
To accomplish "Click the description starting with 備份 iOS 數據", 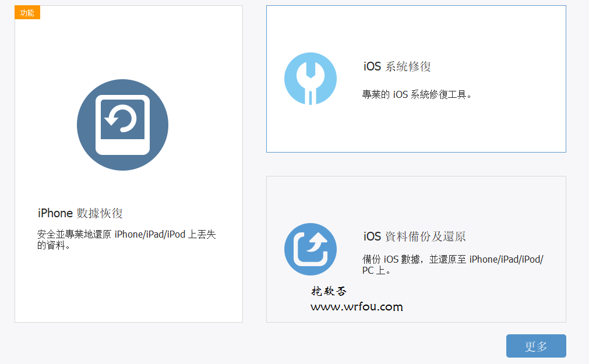I will click(x=452, y=260).
